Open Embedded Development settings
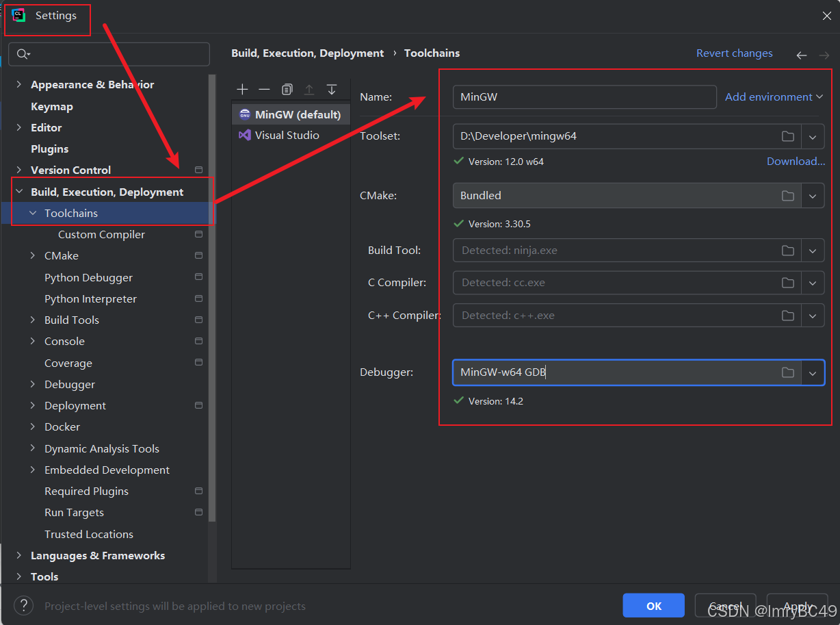The height and width of the screenshot is (625, 840). pos(107,470)
